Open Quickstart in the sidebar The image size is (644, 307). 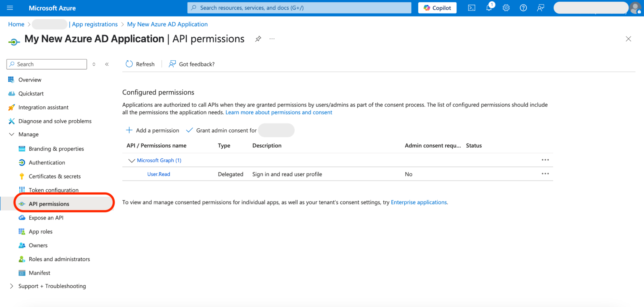coord(31,94)
